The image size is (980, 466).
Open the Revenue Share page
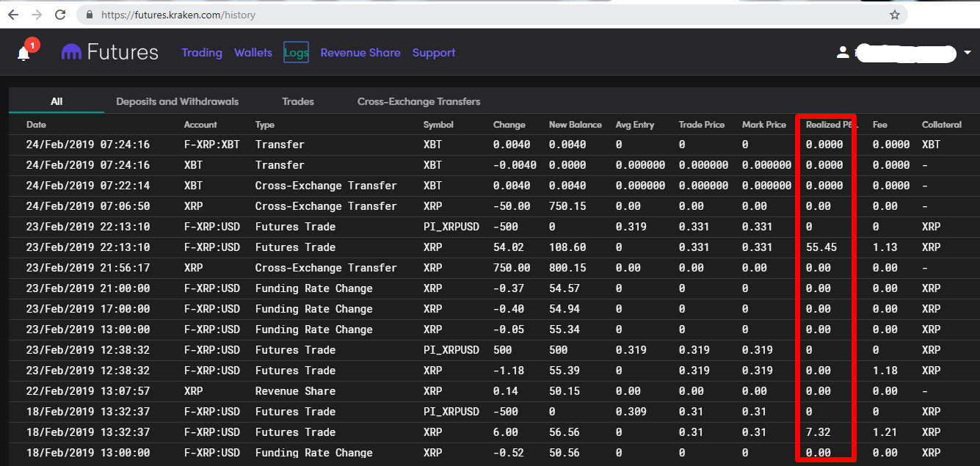pyautogui.click(x=360, y=53)
